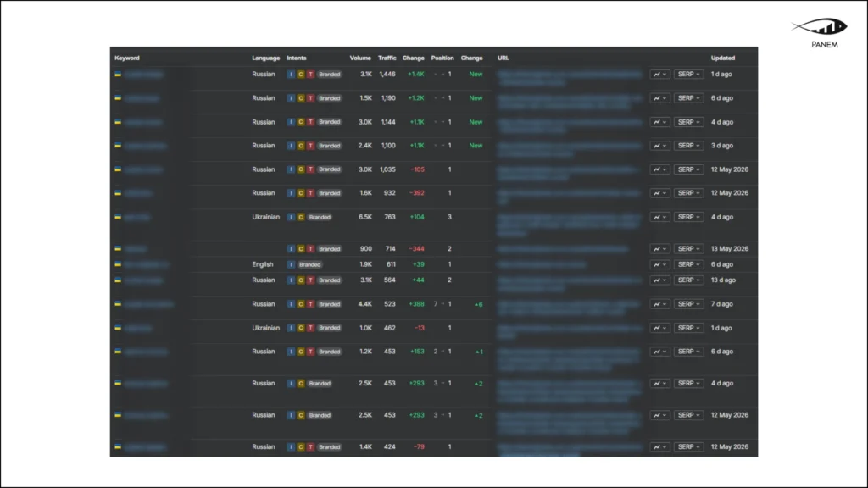The image size is (868, 488).
Task: Open trend chart menu for the 424 traffic row
Action: click(659, 447)
